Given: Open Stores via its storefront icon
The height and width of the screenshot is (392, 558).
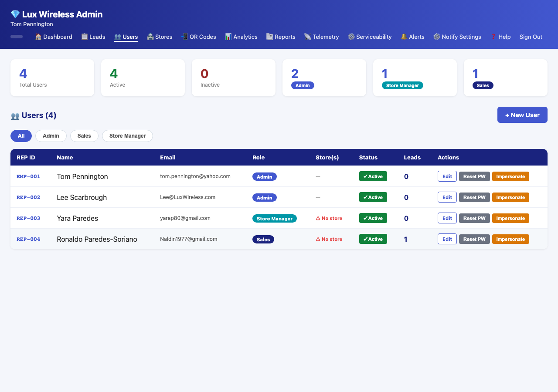Looking at the screenshot, I should click(x=150, y=37).
